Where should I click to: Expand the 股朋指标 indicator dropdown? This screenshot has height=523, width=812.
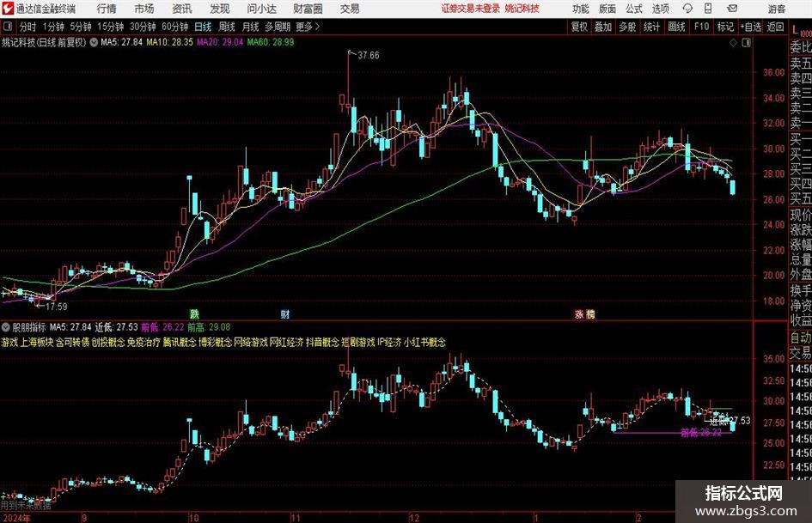tap(6, 326)
